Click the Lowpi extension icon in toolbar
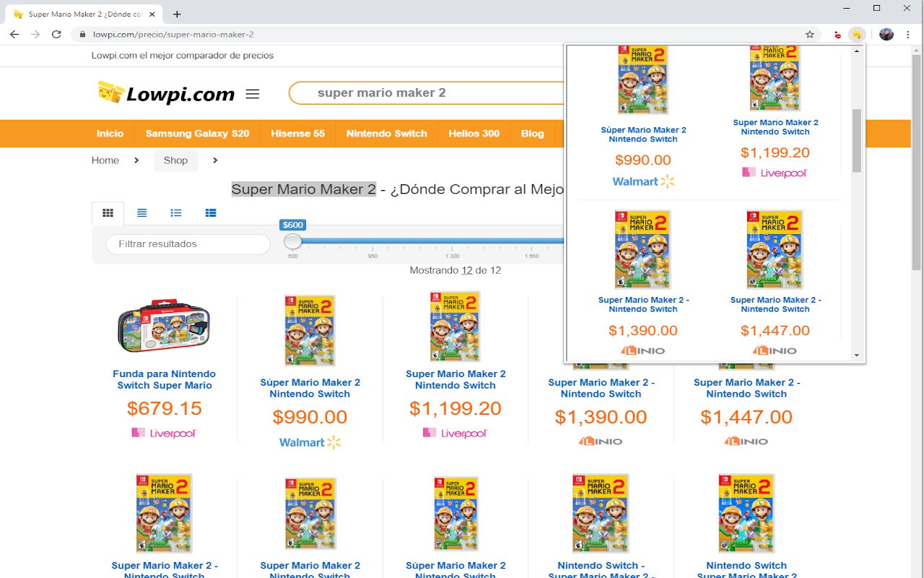The width and height of the screenshot is (924, 578). coord(857,34)
